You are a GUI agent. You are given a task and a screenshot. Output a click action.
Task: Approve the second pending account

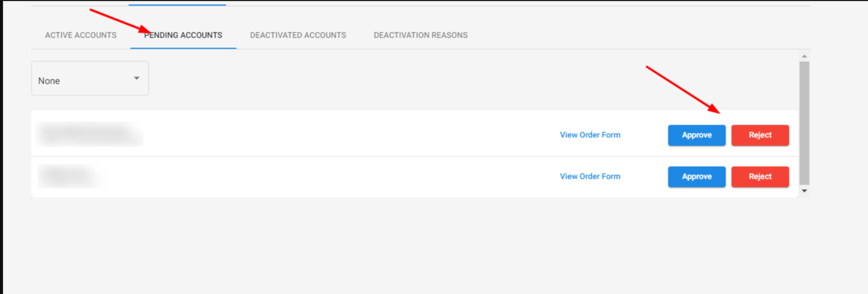coord(696,177)
